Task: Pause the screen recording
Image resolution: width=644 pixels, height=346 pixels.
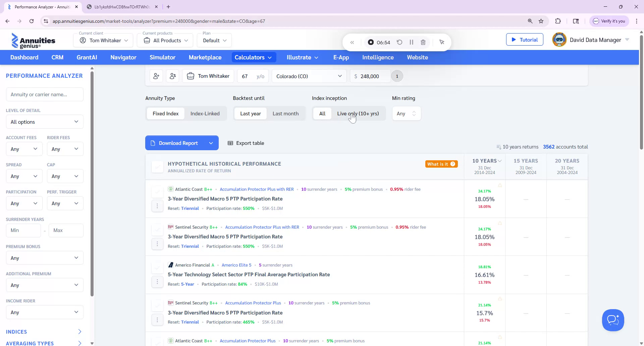Action: [x=412, y=42]
